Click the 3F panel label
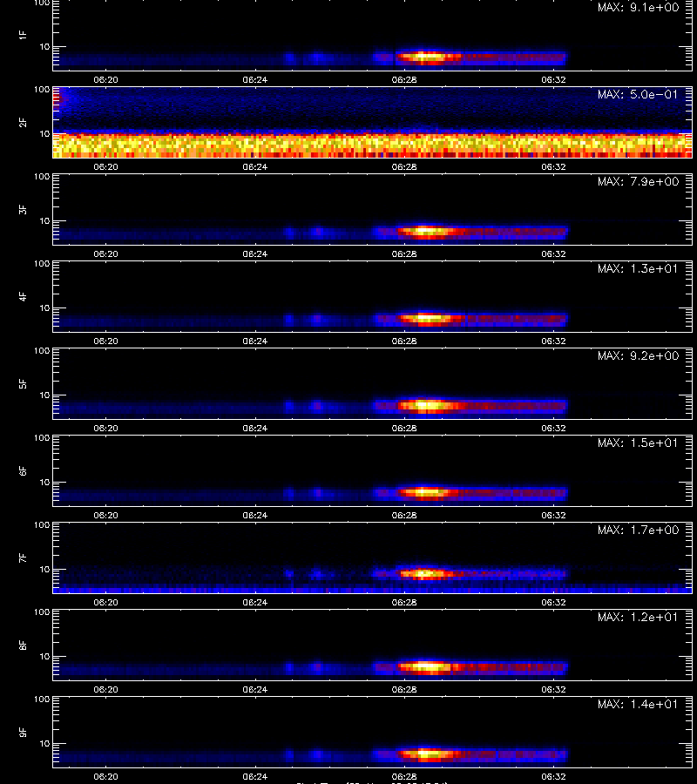Screen dimensions: 697x784 (x=23, y=209)
